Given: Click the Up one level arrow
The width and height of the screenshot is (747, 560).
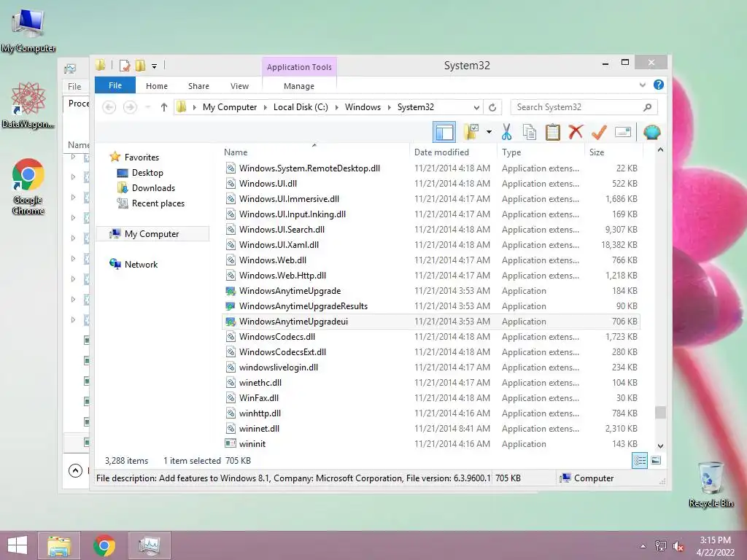Looking at the screenshot, I should point(164,107).
